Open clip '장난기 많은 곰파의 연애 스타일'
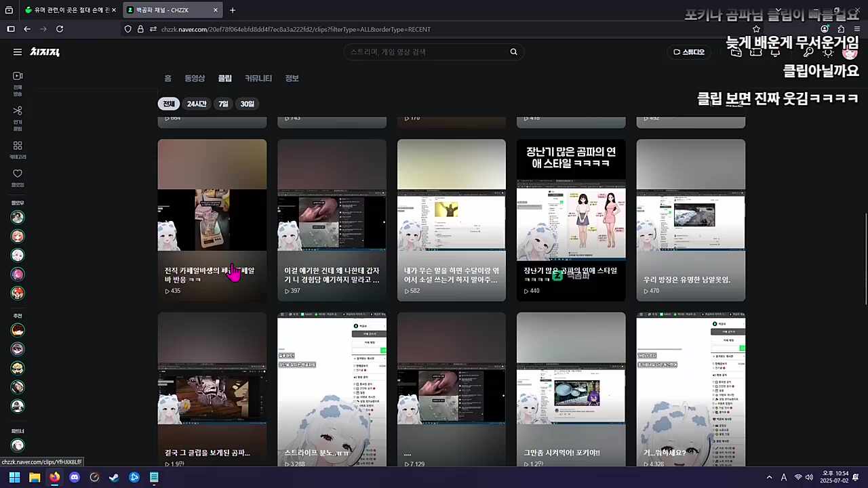 pyautogui.click(x=571, y=220)
